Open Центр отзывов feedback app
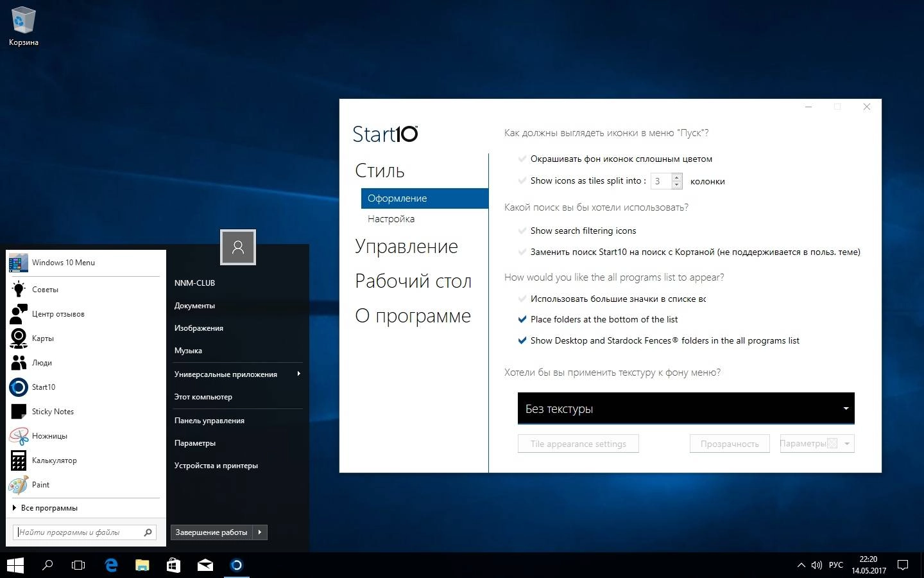Screen dimensions: 924x578 86,314
